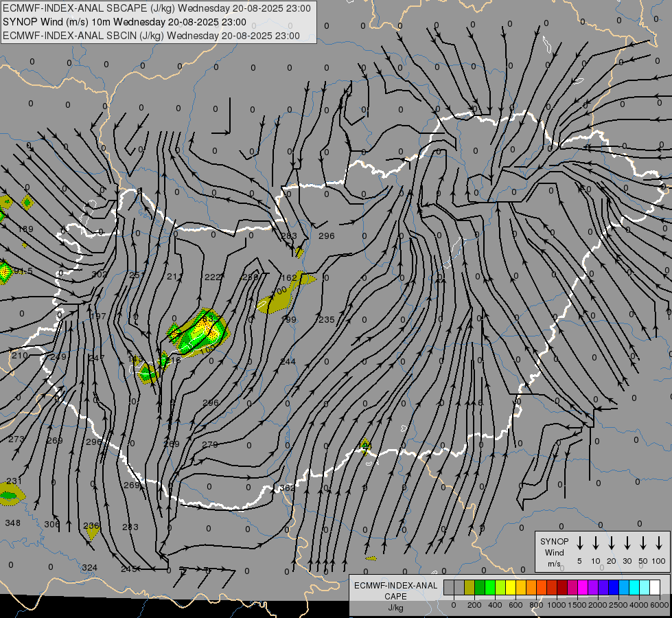Click the 100 m/s wind arrow in legend

pos(659,543)
